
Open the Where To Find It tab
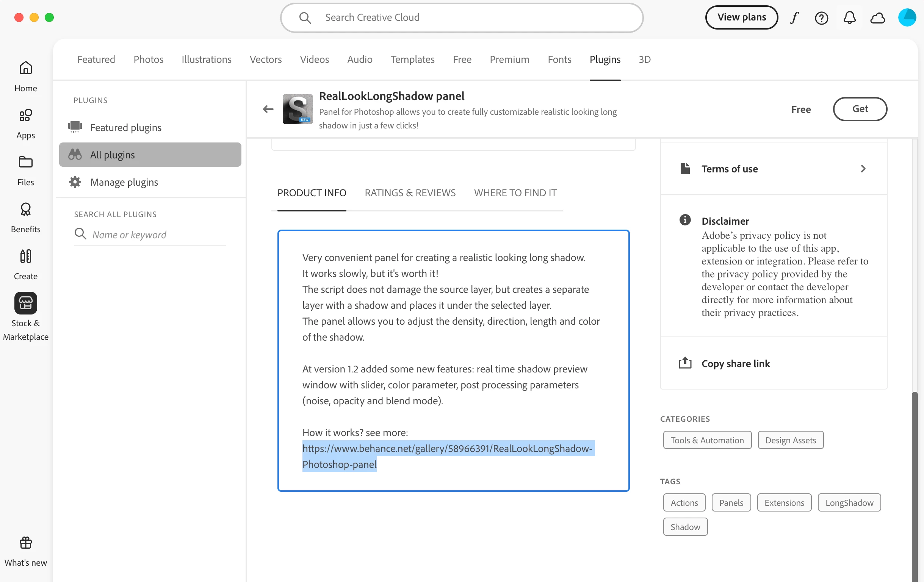[x=515, y=192]
